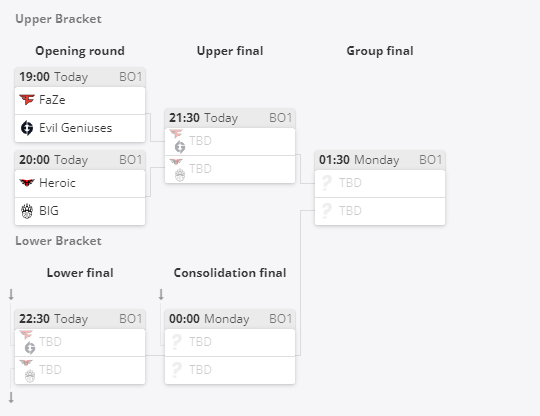Click question mark icon in Group final top slot
Screen dimensions: 540x416
click(326, 183)
